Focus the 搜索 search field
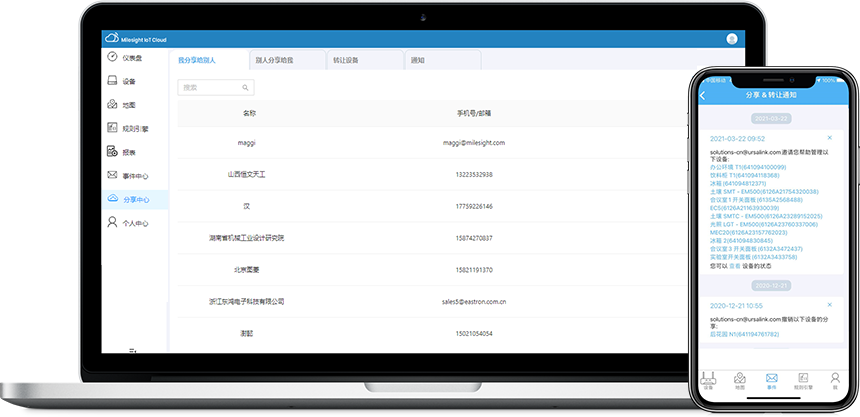The height and width of the screenshot is (417, 860). coord(216,87)
